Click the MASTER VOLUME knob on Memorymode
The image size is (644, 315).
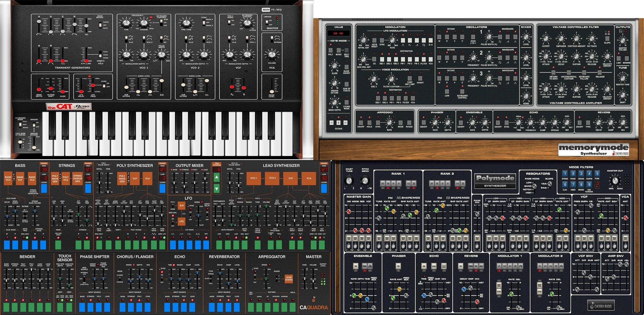[x=623, y=40]
